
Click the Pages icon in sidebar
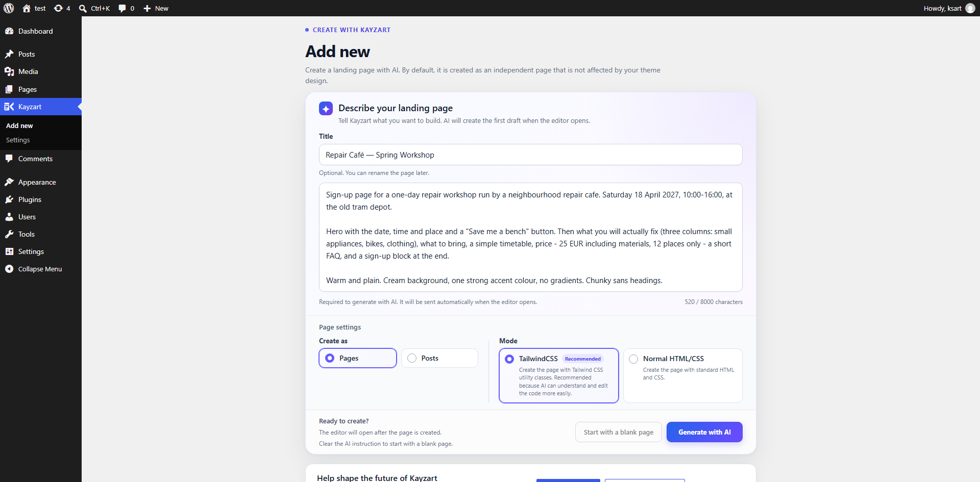coord(9,89)
